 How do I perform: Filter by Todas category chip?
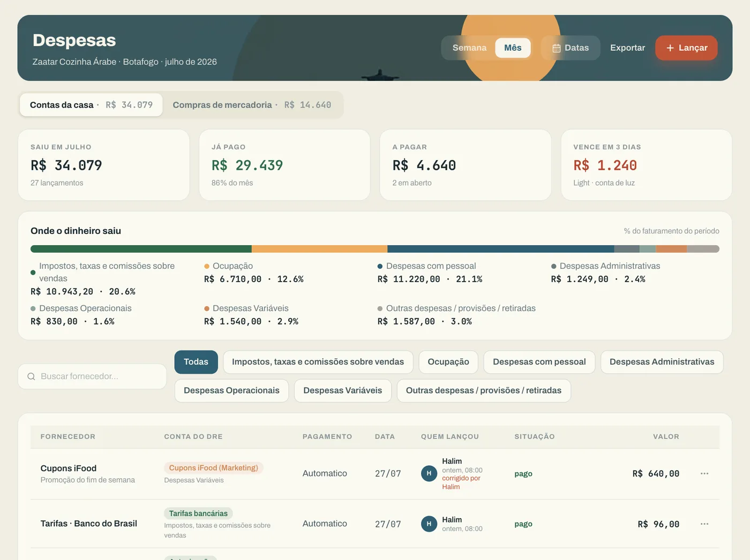[196, 362]
